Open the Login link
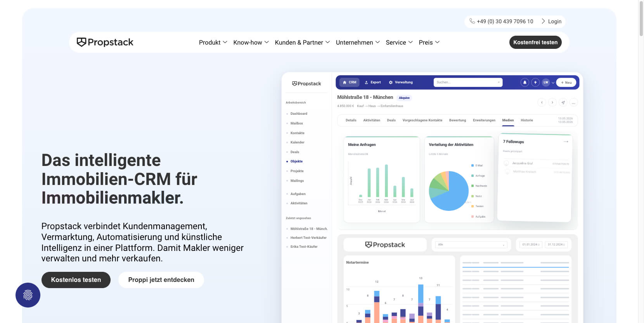 551,21
